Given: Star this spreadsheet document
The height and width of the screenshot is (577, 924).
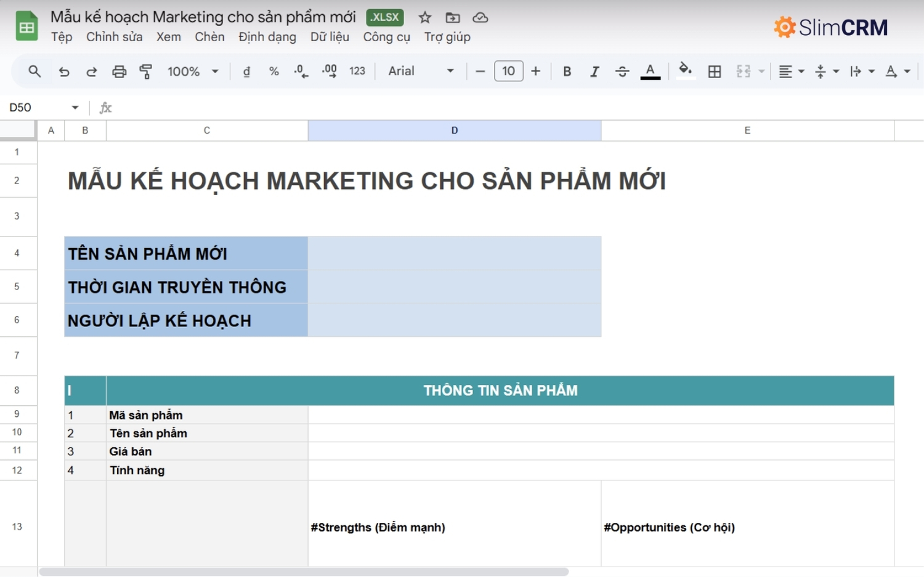Looking at the screenshot, I should pyautogui.click(x=425, y=18).
